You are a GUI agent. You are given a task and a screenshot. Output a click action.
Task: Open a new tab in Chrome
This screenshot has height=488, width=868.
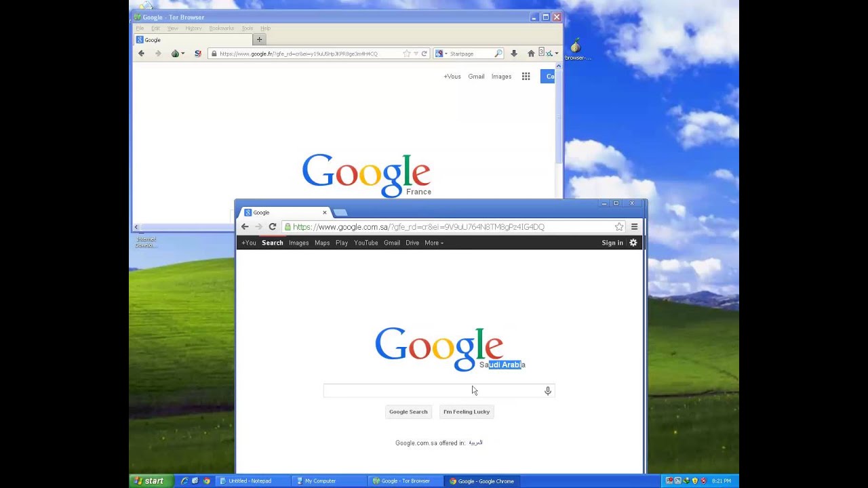340,213
